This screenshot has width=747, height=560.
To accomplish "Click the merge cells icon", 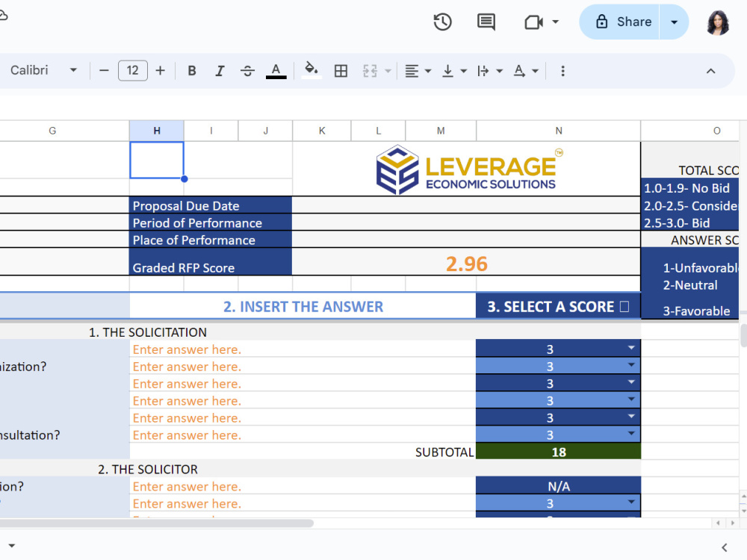I will click(x=370, y=70).
